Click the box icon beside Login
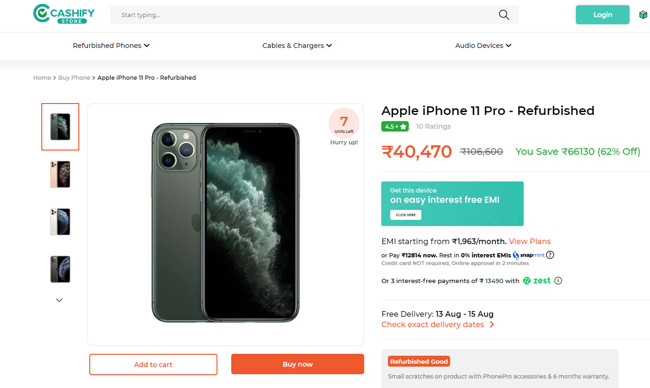Viewport: 650px width, 388px height. pos(643,15)
